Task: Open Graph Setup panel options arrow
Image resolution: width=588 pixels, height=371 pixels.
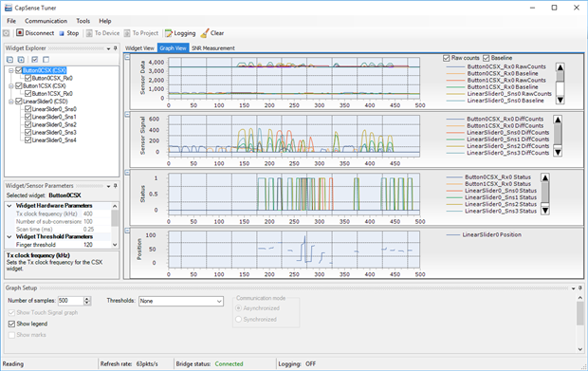Action: point(574,288)
